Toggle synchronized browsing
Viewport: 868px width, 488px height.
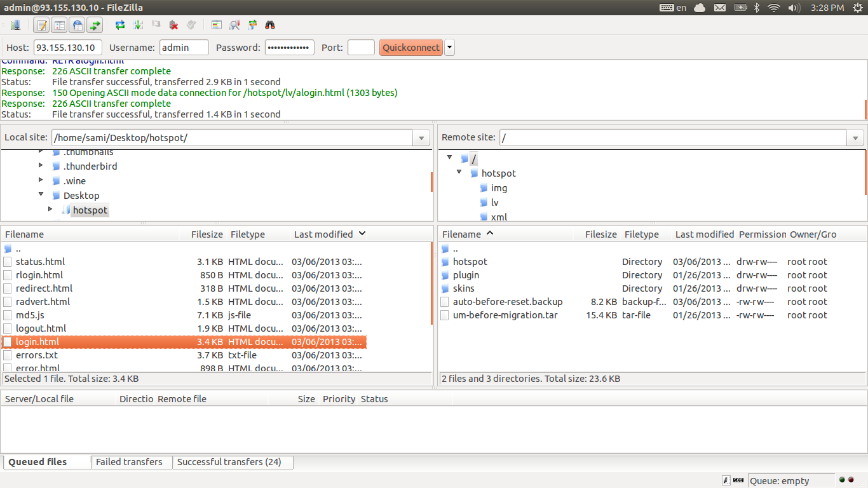coord(252,25)
